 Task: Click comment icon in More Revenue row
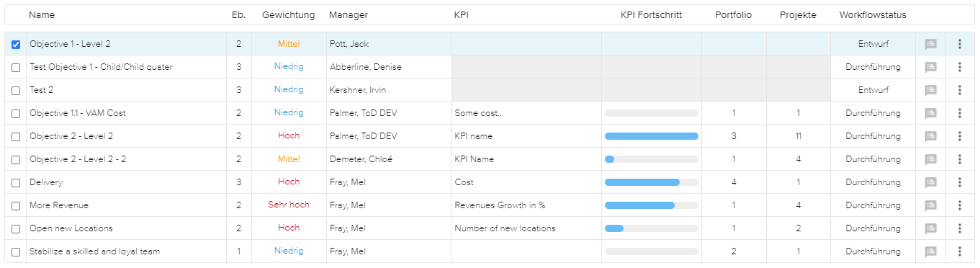[930, 205]
